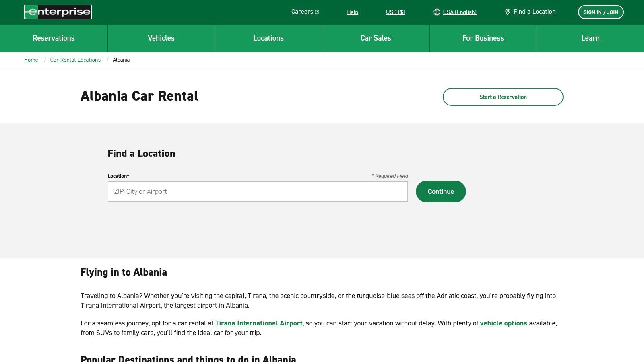Screen dimensions: 644x362
Task: Go to Car Rental Locations breadcrumb
Action: [75, 60]
